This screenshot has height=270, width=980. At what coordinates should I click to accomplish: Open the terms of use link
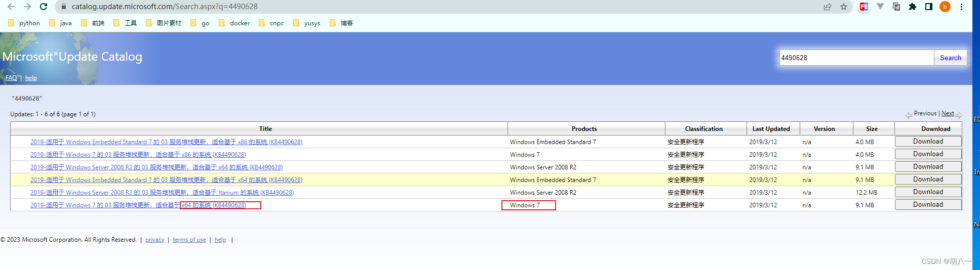(189, 240)
